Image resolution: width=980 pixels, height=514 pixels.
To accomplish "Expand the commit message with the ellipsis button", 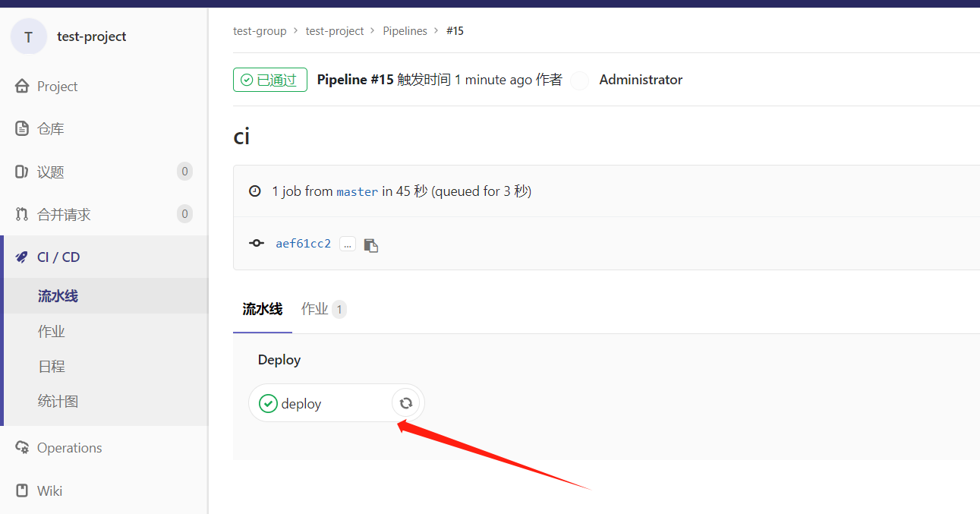I will (347, 243).
